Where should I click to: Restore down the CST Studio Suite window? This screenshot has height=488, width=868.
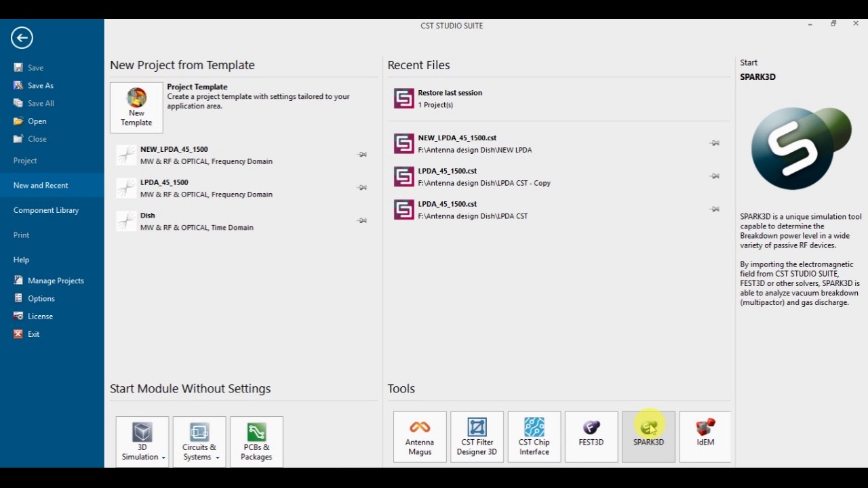[x=833, y=24]
